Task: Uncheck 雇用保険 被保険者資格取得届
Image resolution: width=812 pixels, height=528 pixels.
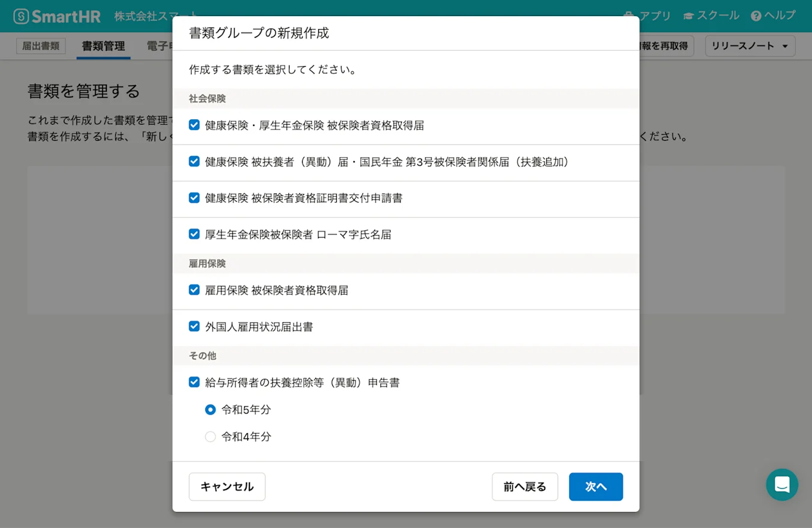Action: tap(194, 289)
